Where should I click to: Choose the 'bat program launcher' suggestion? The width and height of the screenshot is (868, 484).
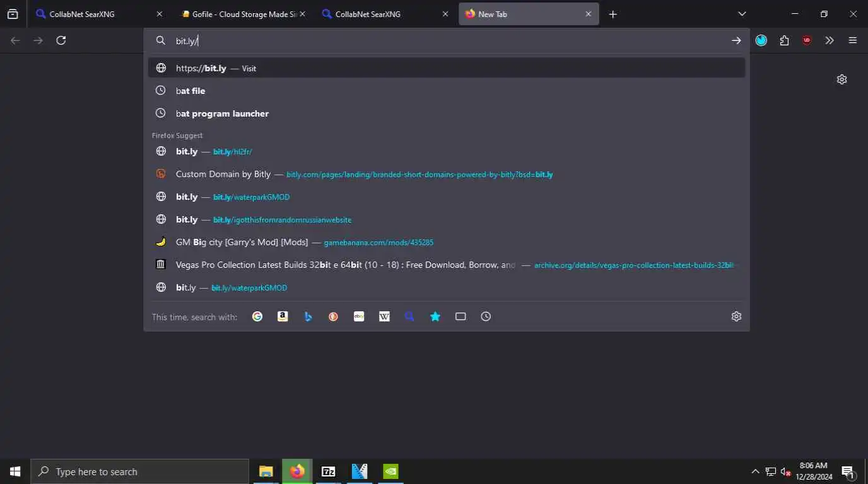click(x=447, y=113)
